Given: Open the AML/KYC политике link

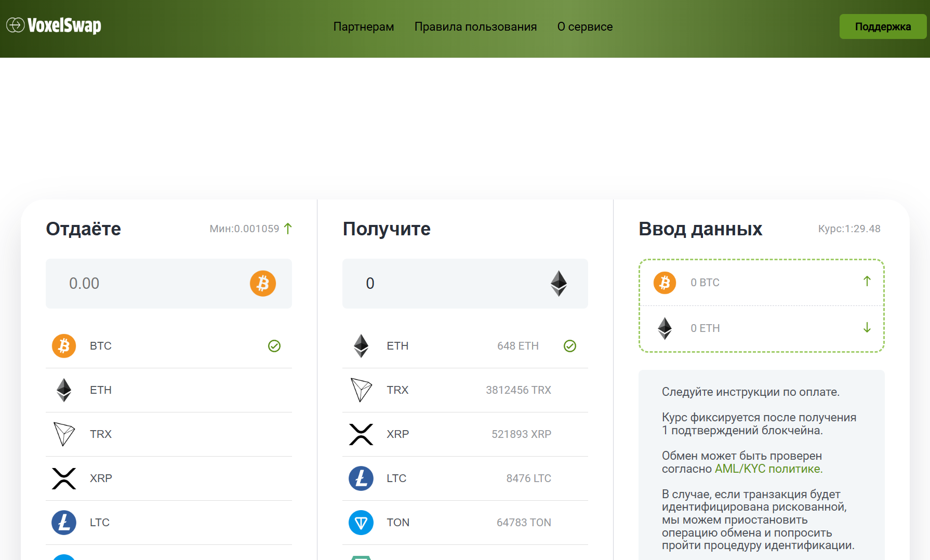Looking at the screenshot, I should click(768, 469).
